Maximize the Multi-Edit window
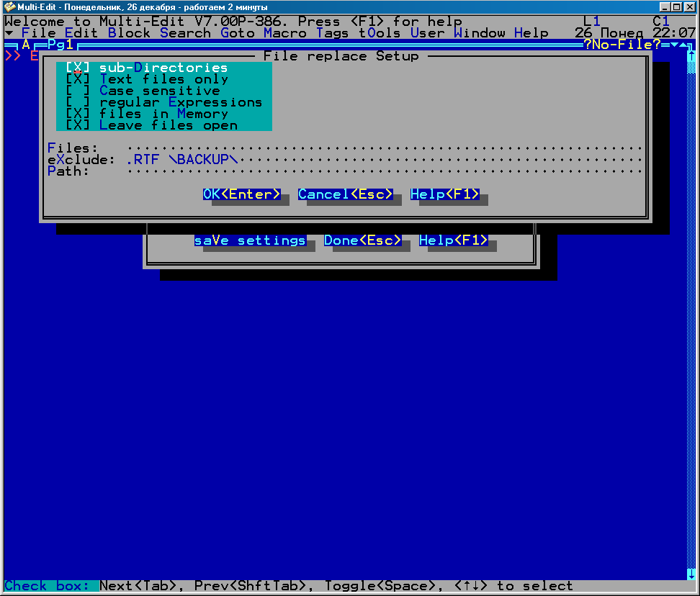Viewport: 700px width, 596px height. (677, 7)
